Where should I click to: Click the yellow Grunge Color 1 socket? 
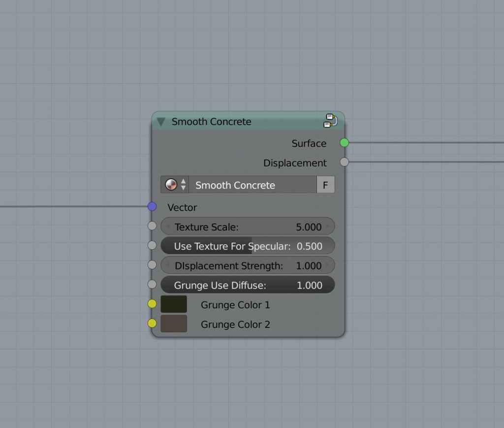click(x=152, y=304)
